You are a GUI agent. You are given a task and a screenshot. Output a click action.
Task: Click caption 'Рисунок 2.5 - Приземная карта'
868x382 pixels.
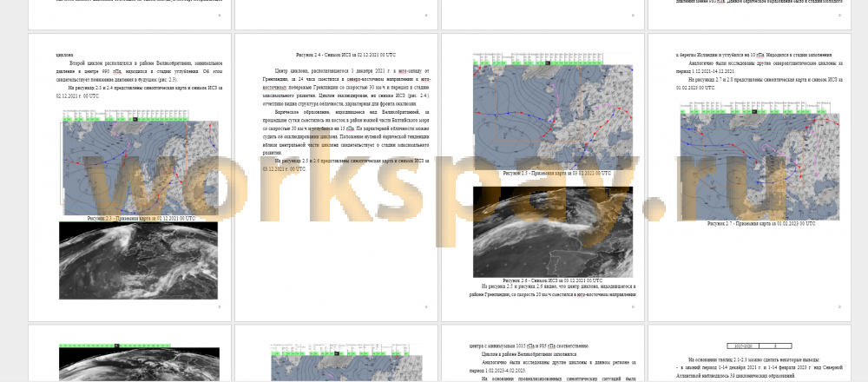(x=557, y=174)
